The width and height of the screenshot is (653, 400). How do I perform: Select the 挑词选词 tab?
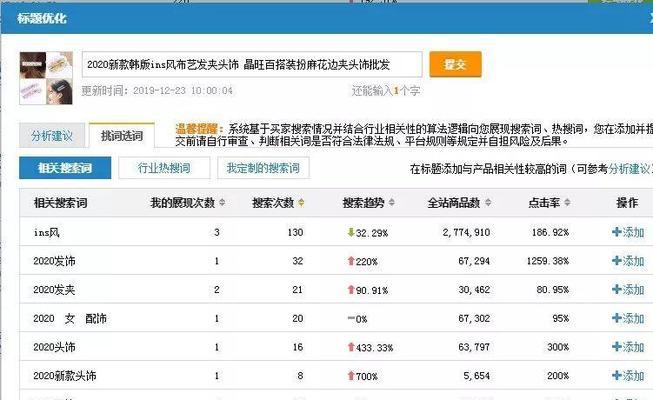[x=122, y=136]
